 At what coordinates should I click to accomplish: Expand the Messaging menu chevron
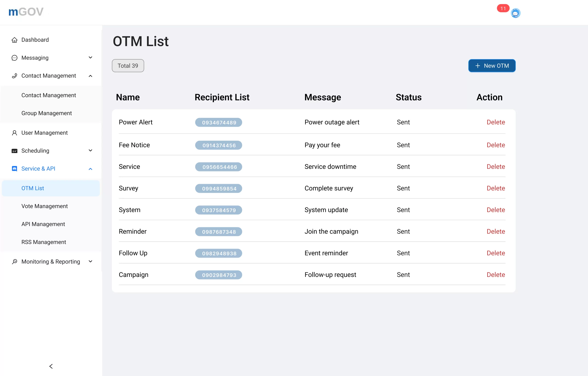tap(90, 58)
